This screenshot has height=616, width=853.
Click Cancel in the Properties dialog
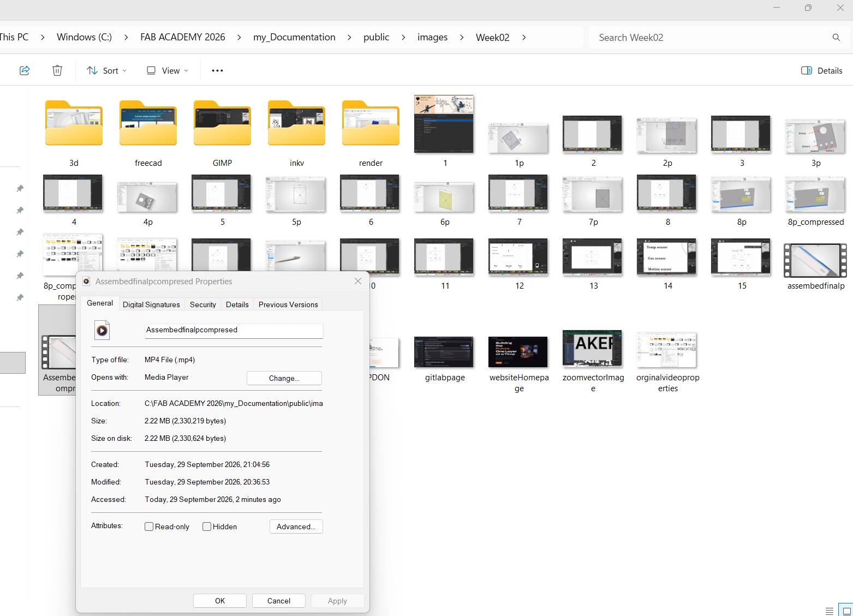coord(279,601)
